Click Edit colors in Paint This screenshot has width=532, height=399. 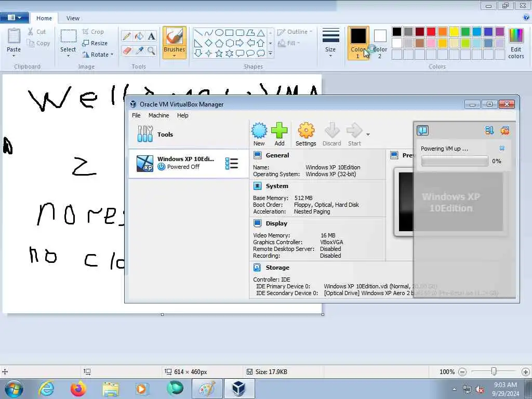pyautogui.click(x=516, y=44)
